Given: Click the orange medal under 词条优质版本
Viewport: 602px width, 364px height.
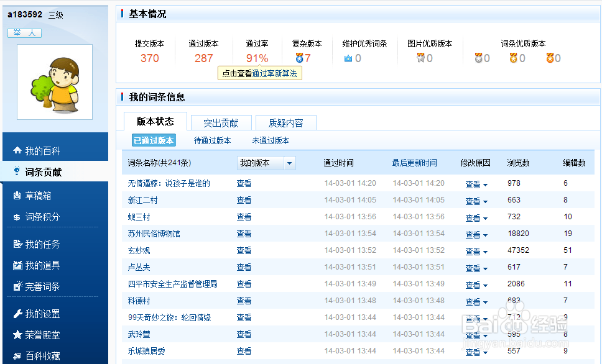Looking at the screenshot, I should [550, 58].
